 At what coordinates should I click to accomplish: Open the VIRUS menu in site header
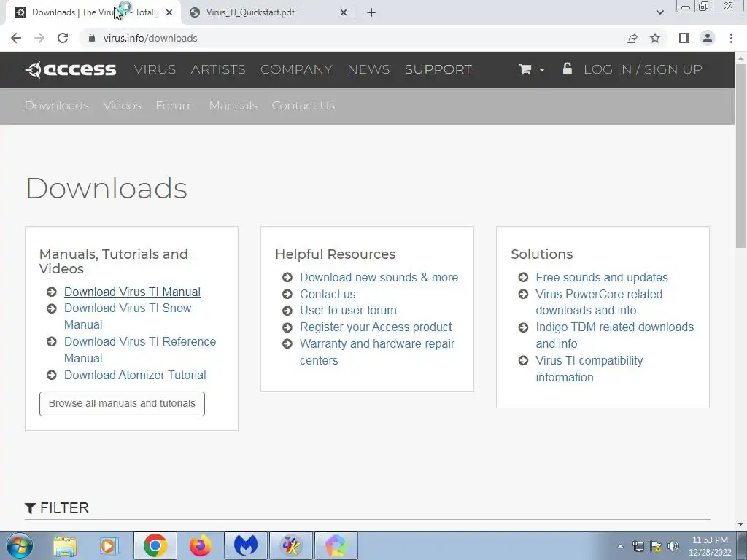(x=155, y=69)
